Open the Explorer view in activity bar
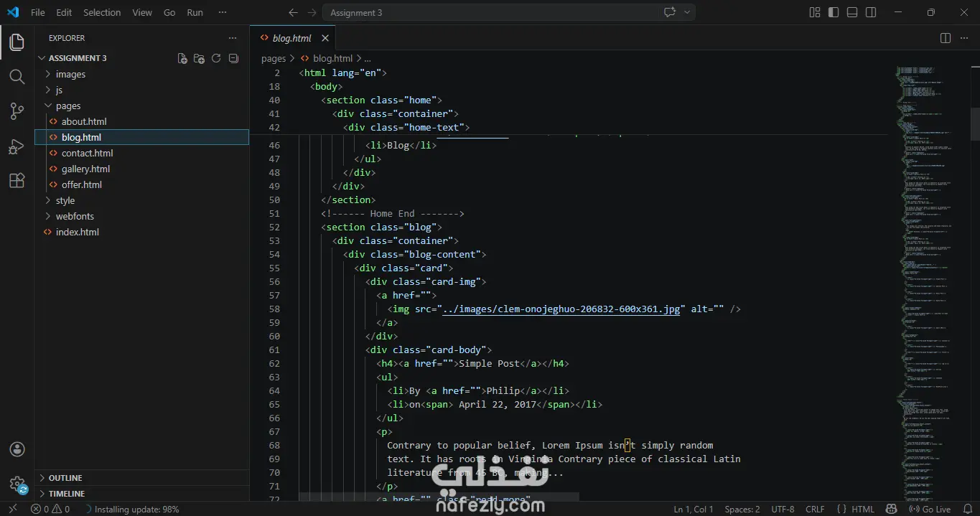 click(17, 42)
